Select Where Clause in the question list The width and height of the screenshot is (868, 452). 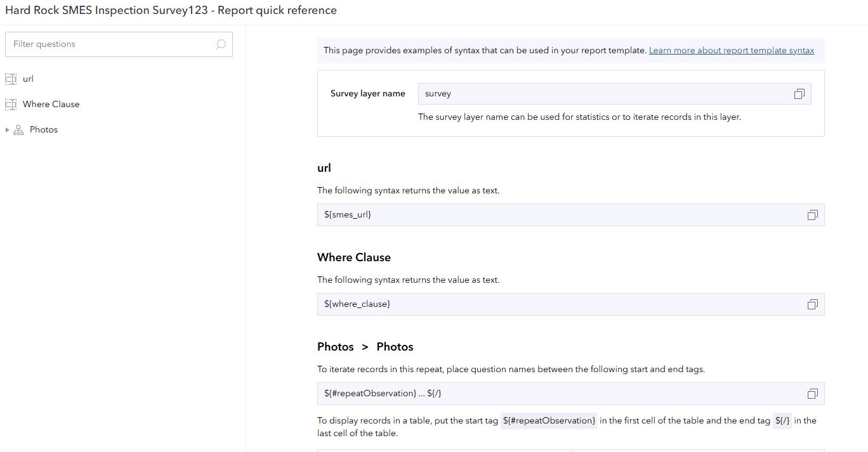click(x=51, y=105)
